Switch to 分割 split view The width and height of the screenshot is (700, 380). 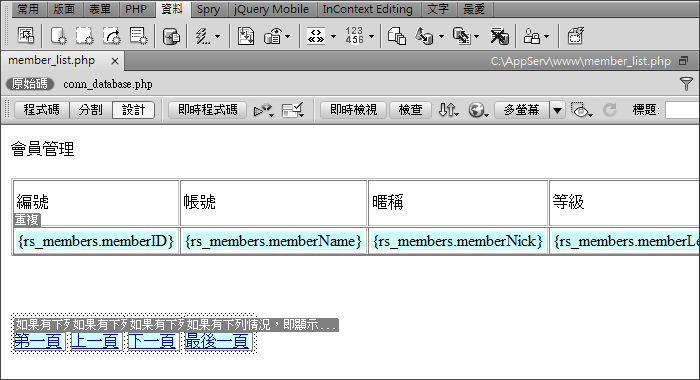tap(91, 110)
